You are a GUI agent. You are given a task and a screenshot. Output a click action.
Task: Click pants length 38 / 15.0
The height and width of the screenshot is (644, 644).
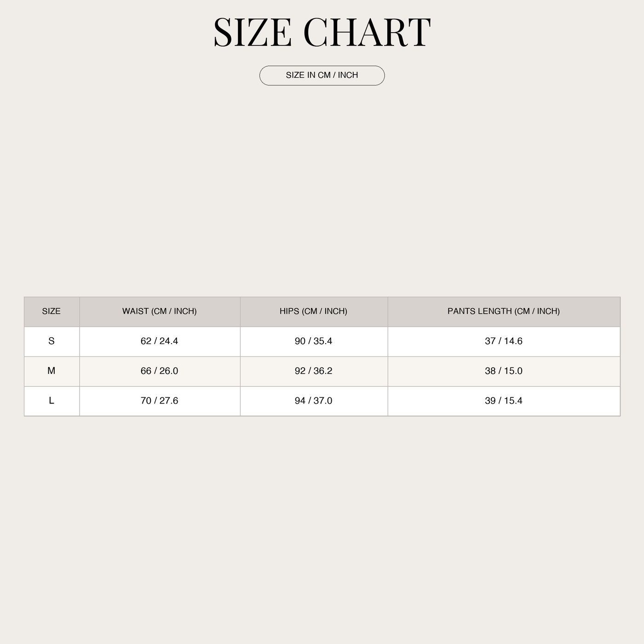pos(504,371)
